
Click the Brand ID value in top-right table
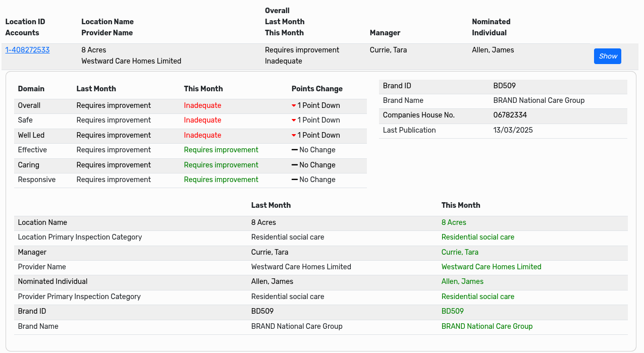pos(504,86)
